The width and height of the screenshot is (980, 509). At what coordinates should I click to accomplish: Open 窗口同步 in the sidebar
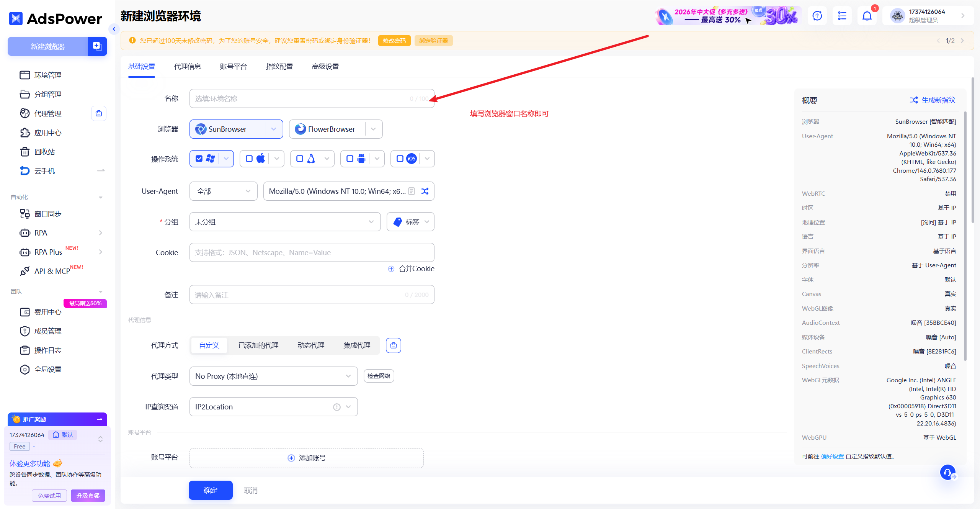point(48,214)
